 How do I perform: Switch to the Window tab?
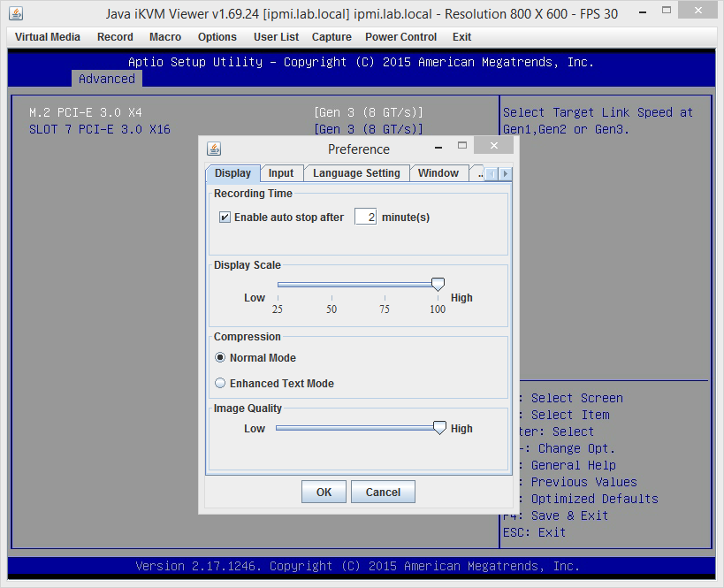(438, 173)
